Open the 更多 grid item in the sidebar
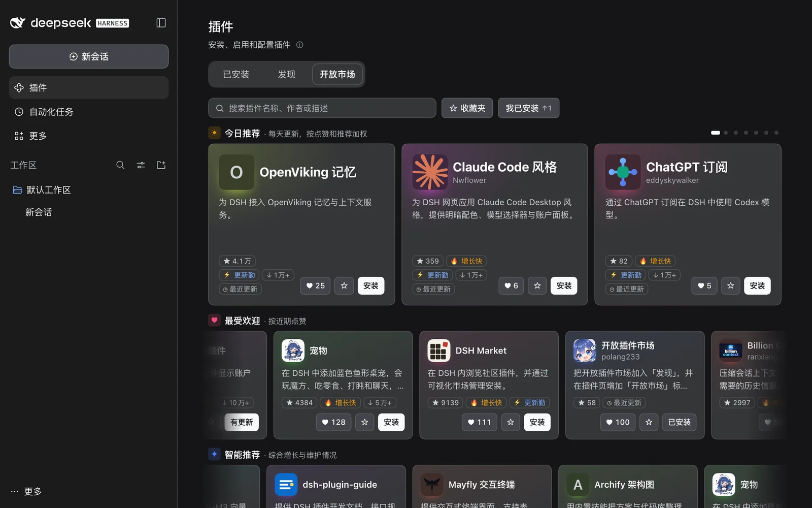Screen dimensions: 812x508 pyautogui.click(x=89, y=136)
